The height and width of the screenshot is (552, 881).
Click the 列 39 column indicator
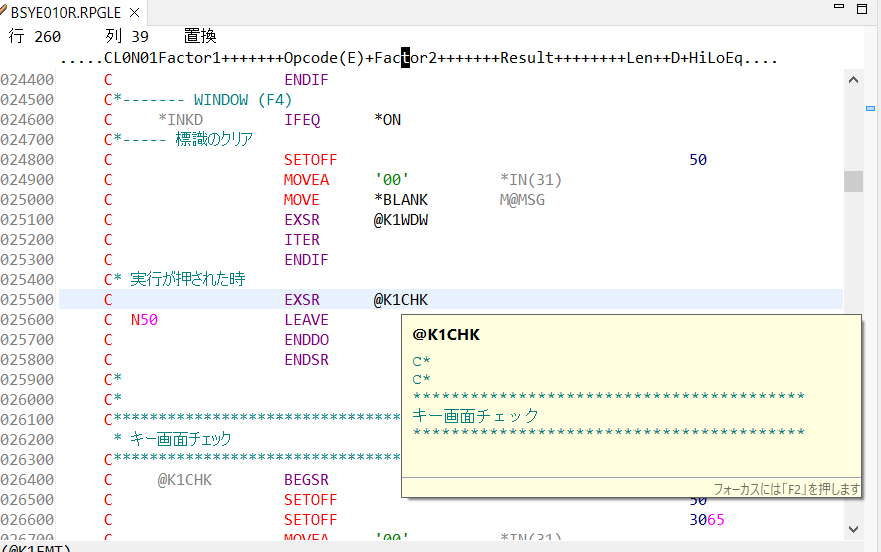pyautogui.click(x=127, y=36)
